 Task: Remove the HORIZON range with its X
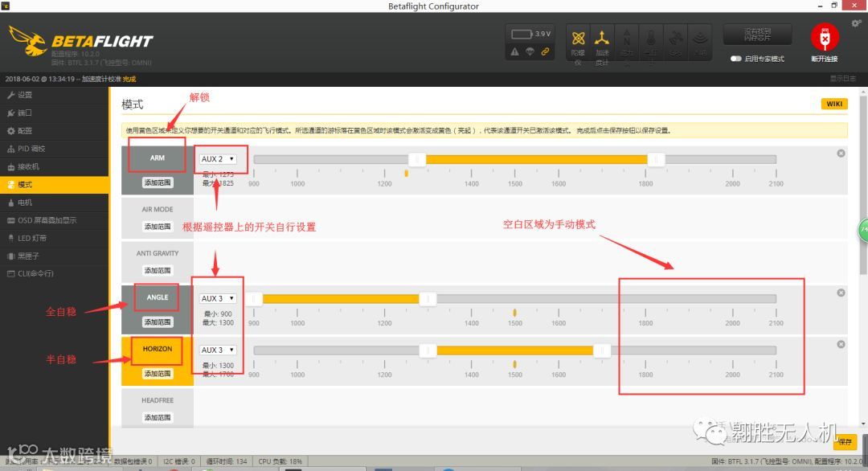pos(841,344)
